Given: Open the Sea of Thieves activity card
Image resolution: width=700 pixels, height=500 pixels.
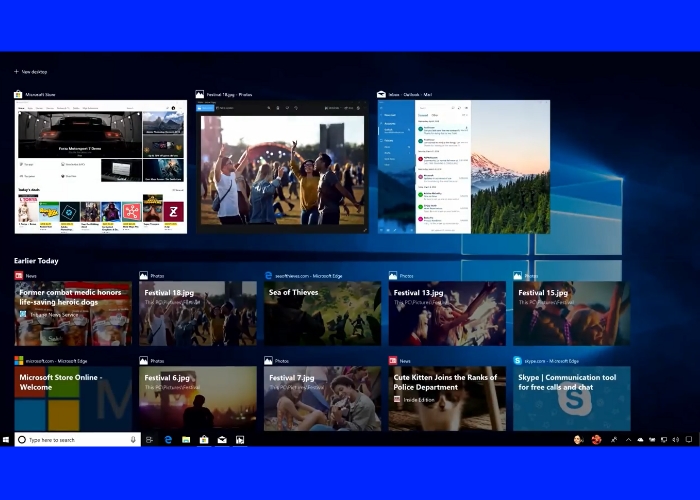Looking at the screenshot, I should point(322,313).
